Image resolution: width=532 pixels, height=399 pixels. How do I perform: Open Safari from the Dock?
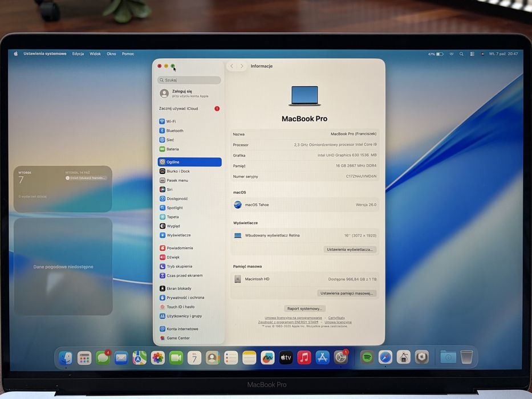tap(385, 357)
